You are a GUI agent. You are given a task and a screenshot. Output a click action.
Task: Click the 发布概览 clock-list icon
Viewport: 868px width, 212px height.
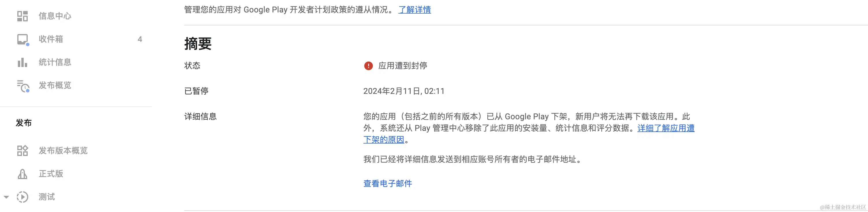(23, 85)
